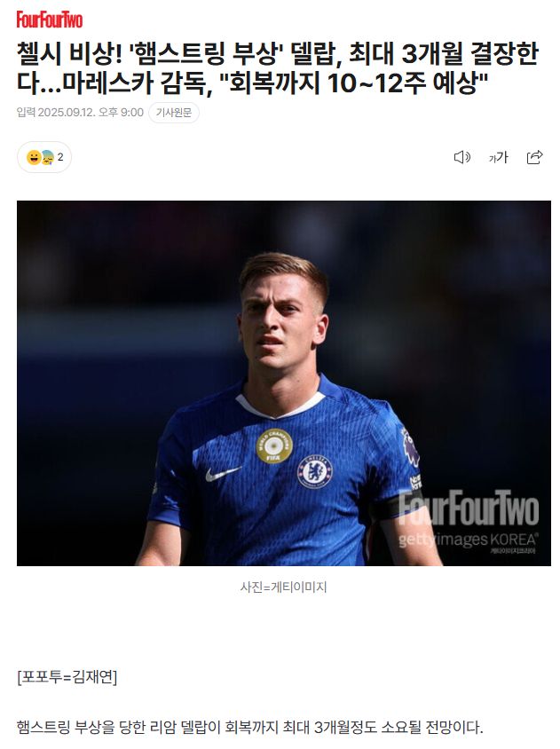Click the article headline about 델랍 injury
Screen dimensions: 560x749
pos(278,67)
